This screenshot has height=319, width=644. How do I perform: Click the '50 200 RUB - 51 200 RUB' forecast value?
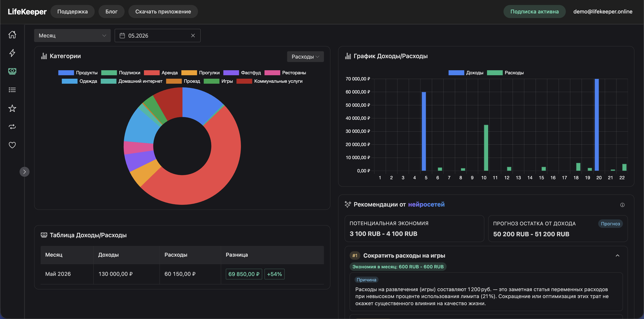point(531,234)
